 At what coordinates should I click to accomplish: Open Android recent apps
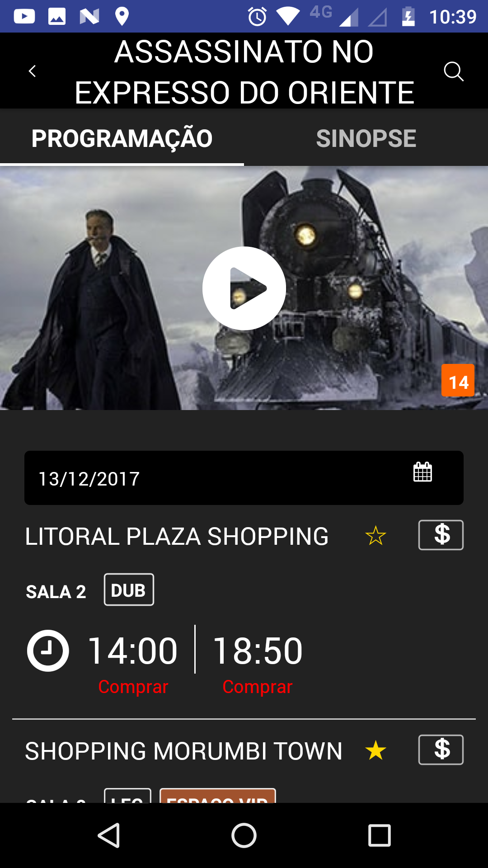point(380,835)
